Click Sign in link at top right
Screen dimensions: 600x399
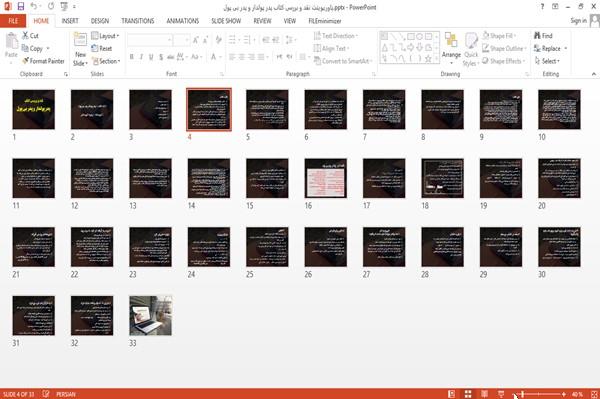578,21
